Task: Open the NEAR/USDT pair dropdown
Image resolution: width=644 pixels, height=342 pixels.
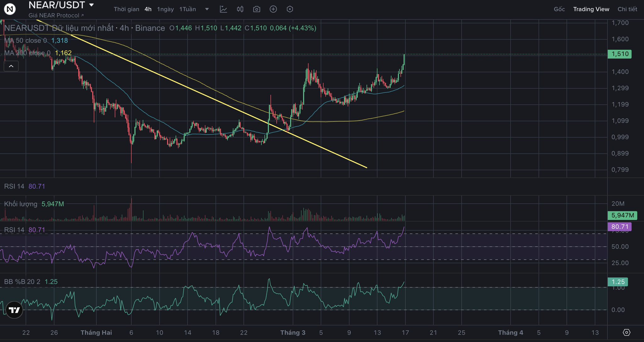Action: pyautogui.click(x=92, y=5)
